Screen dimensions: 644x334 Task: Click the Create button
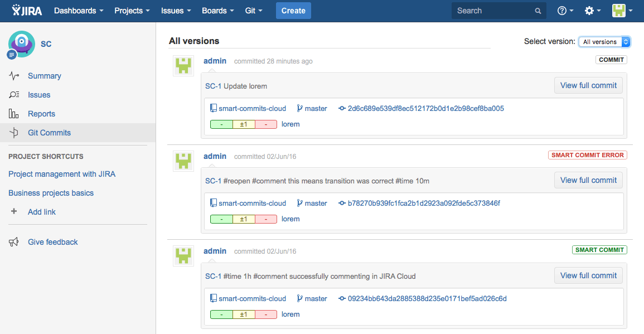point(293,11)
